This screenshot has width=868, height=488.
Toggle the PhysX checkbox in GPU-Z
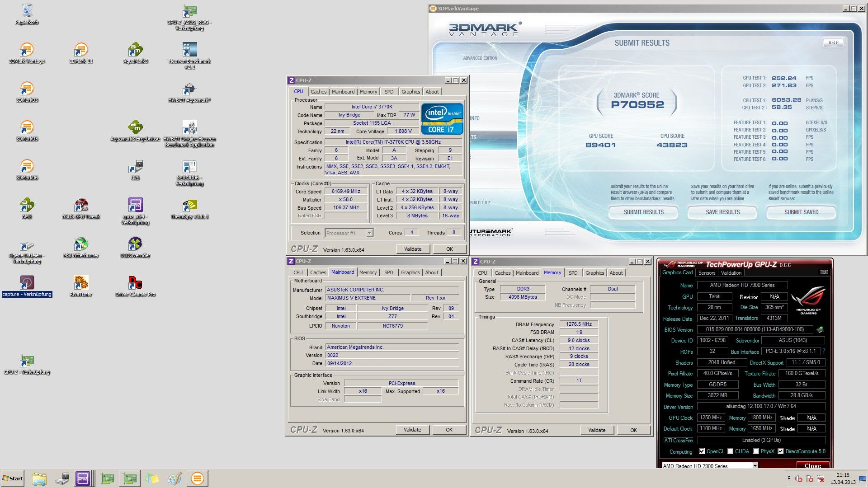[x=755, y=451]
